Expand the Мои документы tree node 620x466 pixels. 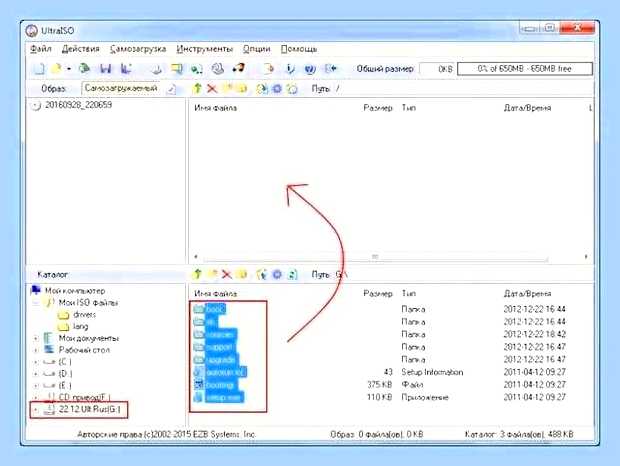[36, 338]
